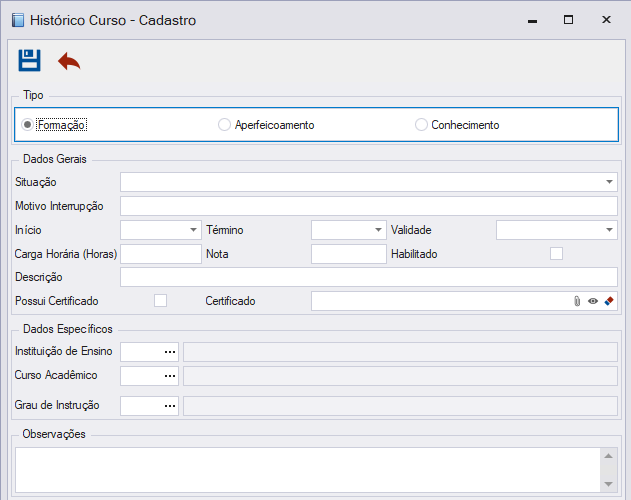This screenshot has height=500, width=631.
Task: Click the eye view icon in Certificado
Action: [593, 301]
